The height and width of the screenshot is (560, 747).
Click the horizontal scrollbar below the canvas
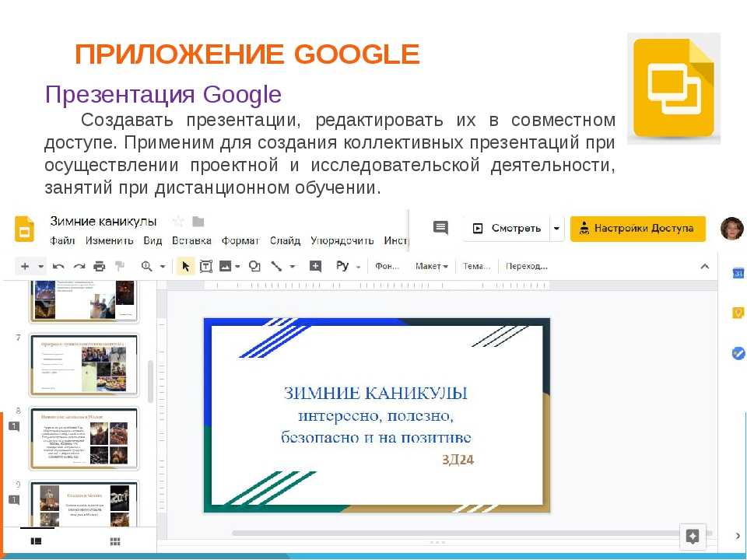click(456, 533)
